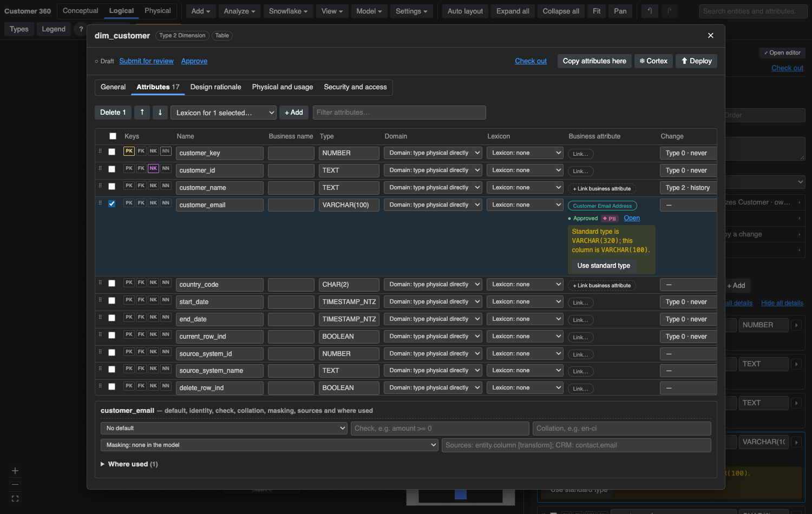Open the Analyze menu
The image size is (812, 514).
point(239,11)
